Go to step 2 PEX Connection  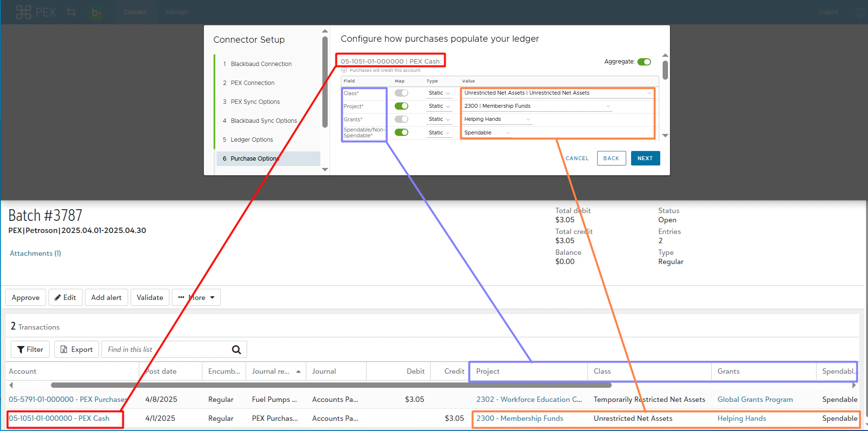click(249, 83)
